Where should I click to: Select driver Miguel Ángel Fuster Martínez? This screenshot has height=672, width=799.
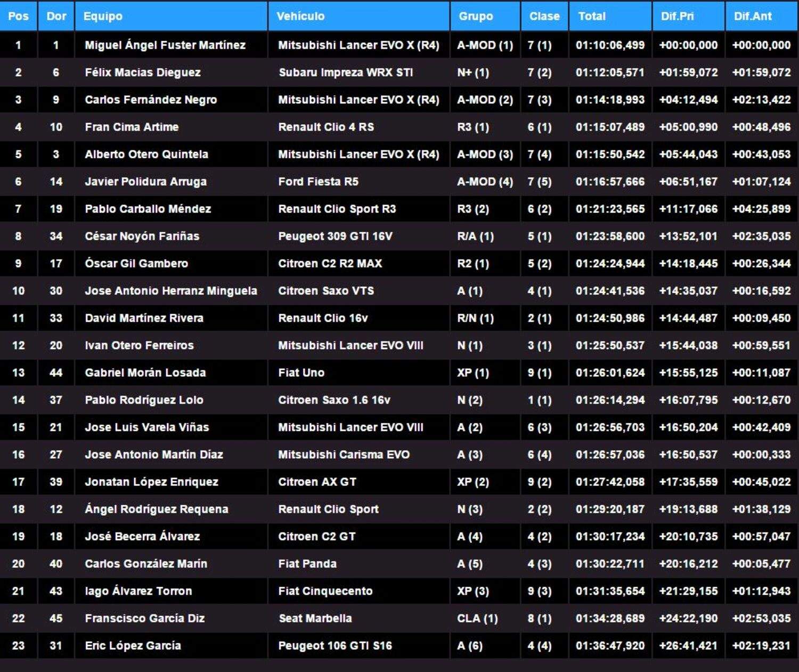click(x=165, y=45)
